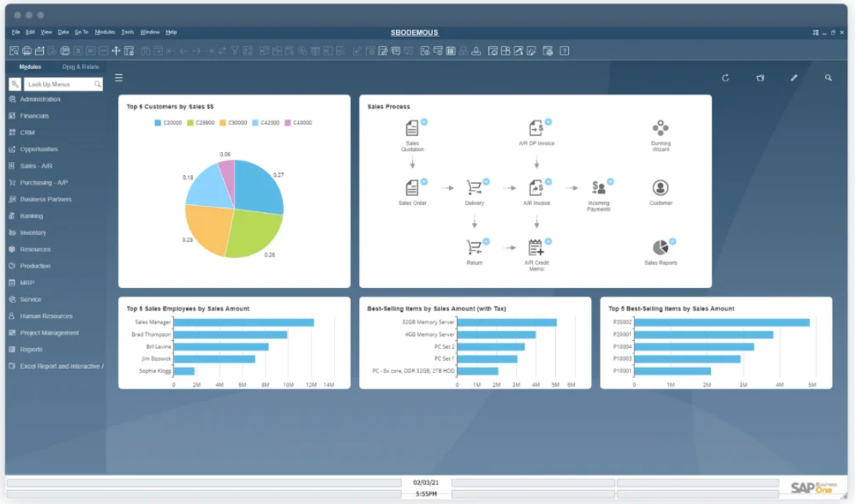
Task: Expand the blue dropdown badge next to Sales Order
Action: click(x=424, y=181)
